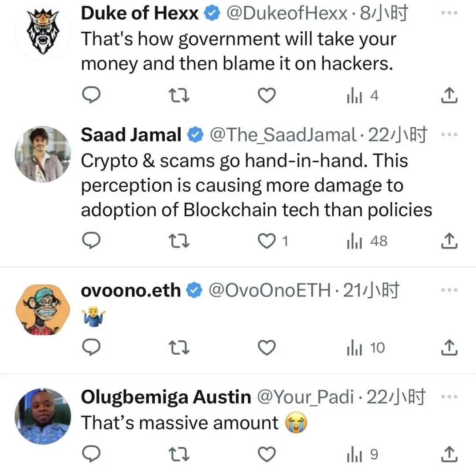Like Duke of Hexx's tweet
This screenshot has height=474, width=476.
[x=266, y=95]
